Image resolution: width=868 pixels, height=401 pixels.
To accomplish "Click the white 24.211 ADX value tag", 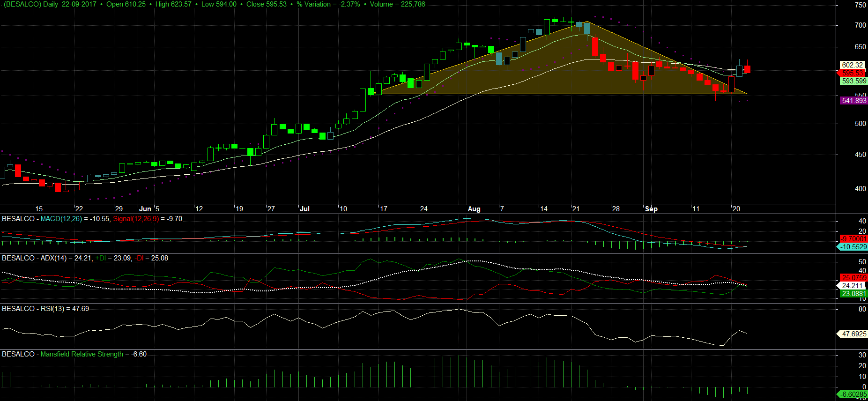I will pyautogui.click(x=851, y=286).
